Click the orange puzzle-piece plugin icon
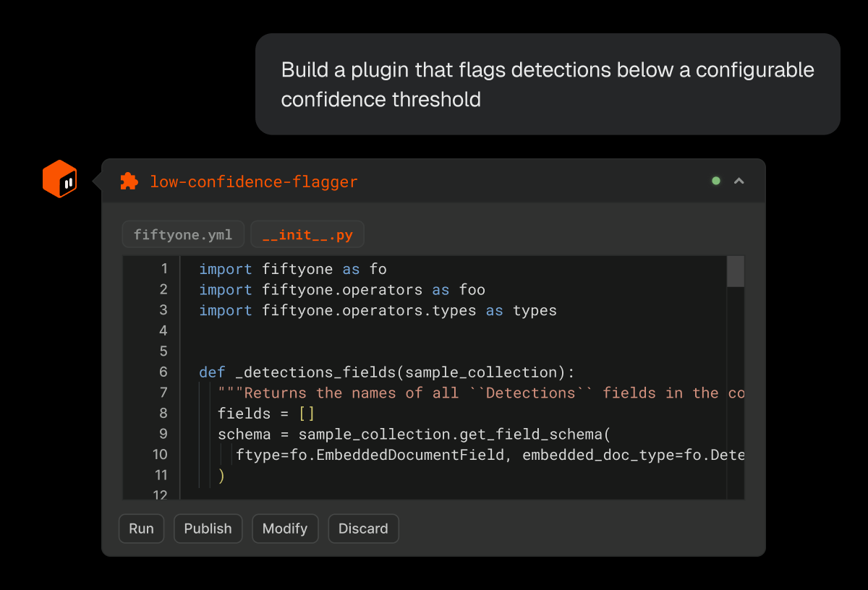This screenshot has width=868, height=590. [x=129, y=181]
